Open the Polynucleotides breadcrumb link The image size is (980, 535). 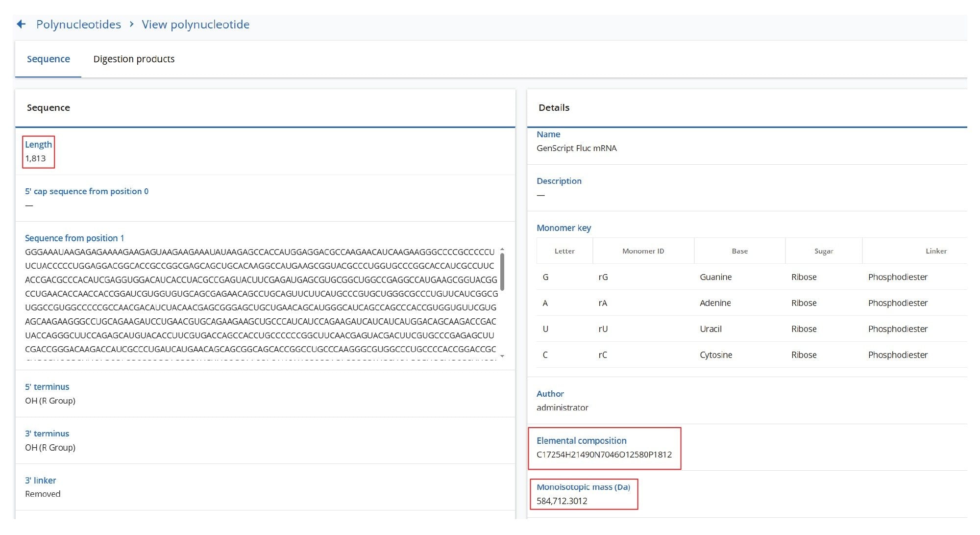pyautogui.click(x=78, y=25)
